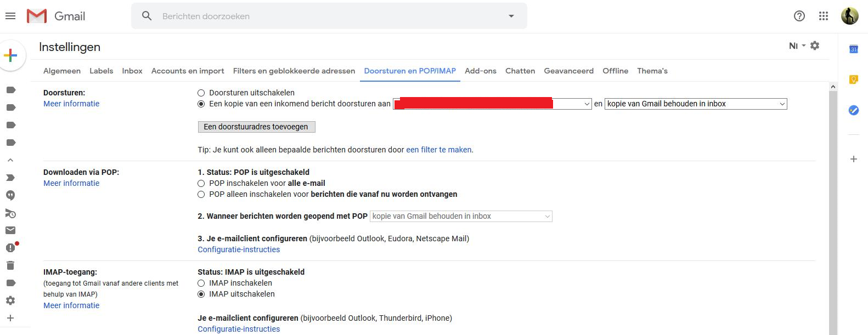Open the Google apps grid
This screenshot has width=868, height=335.
coord(824,16)
